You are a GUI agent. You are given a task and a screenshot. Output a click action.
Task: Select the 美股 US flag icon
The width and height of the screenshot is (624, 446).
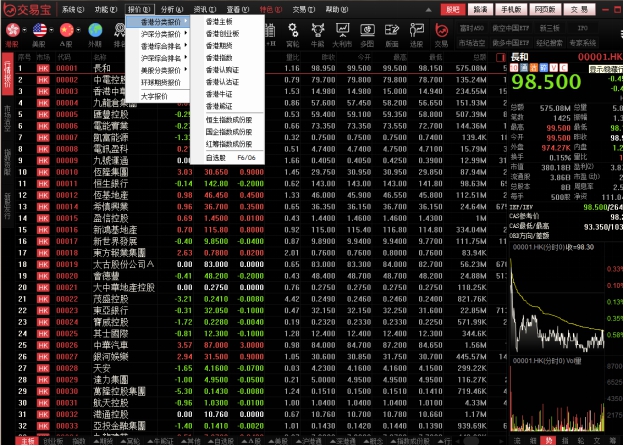point(39,31)
